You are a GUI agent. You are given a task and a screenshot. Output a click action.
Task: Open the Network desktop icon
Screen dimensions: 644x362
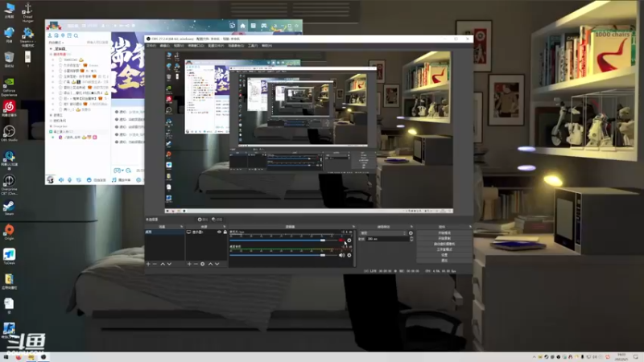9,35
